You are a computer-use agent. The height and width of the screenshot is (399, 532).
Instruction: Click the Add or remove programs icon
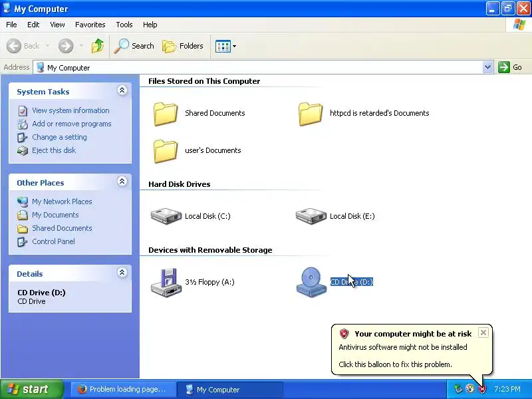point(23,124)
